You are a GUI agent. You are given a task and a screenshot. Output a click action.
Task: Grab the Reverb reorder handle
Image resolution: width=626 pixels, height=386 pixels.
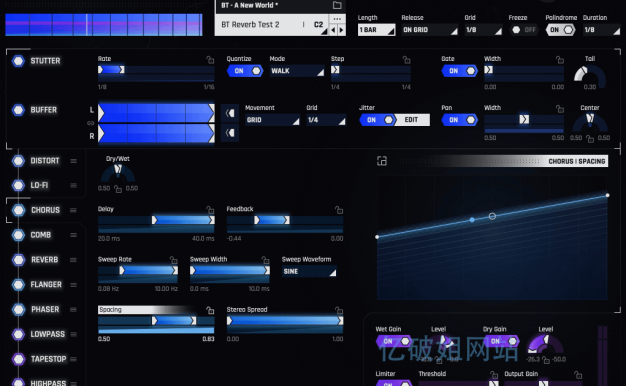(73, 260)
